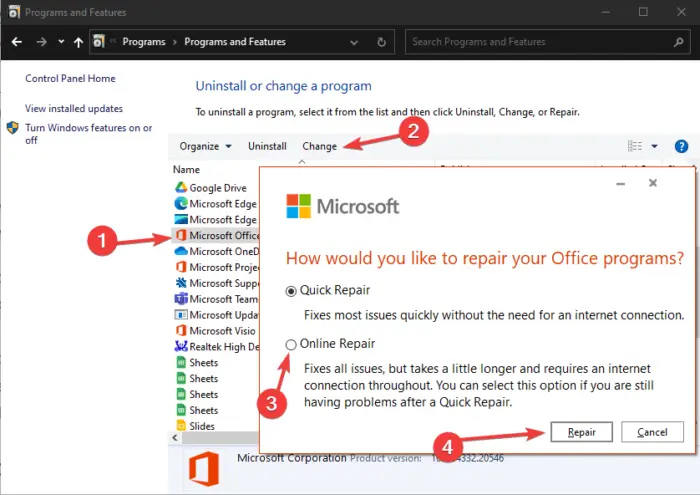Click the Microsoft OneDrive cloud icon
The height and width of the screenshot is (495, 700).
coord(181,251)
